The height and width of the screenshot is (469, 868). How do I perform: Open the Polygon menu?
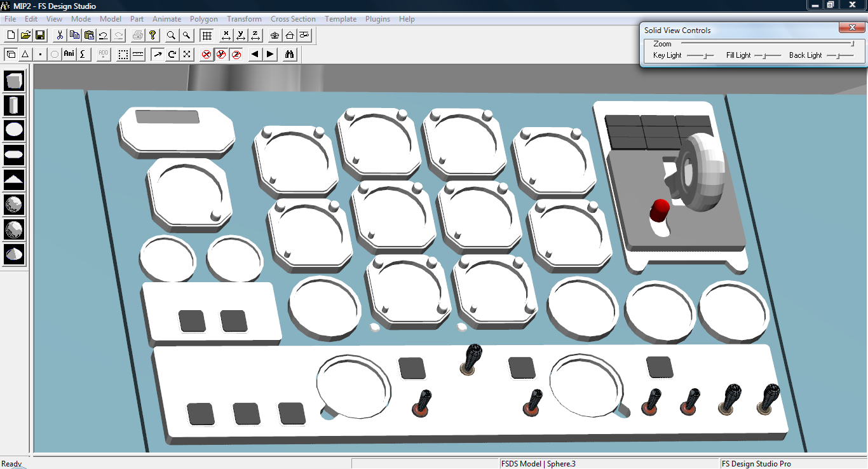[x=204, y=19]
